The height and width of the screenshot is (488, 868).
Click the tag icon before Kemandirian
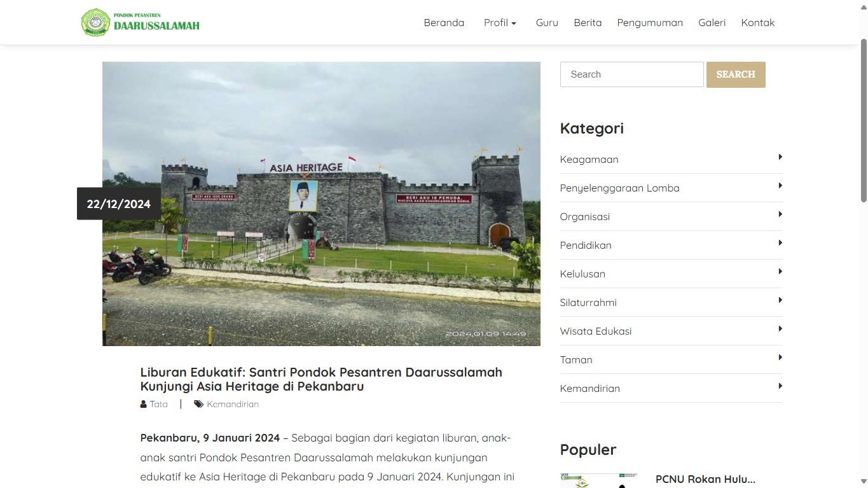pos(198,403)
